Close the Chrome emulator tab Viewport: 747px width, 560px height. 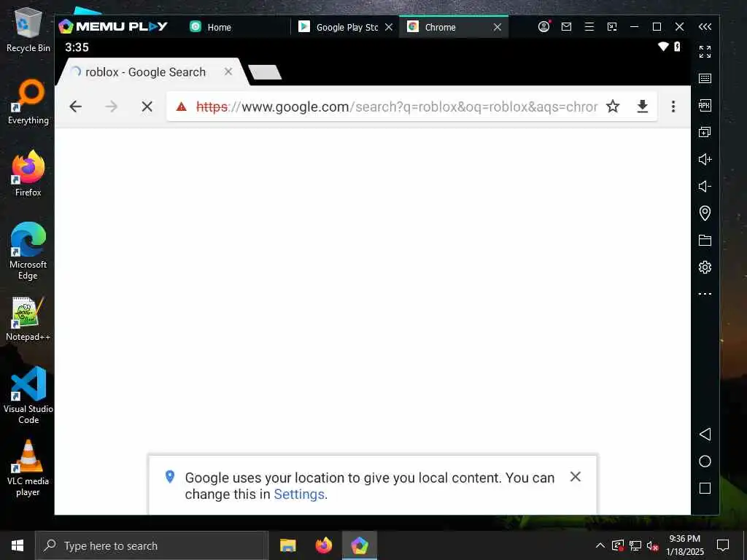498,27
